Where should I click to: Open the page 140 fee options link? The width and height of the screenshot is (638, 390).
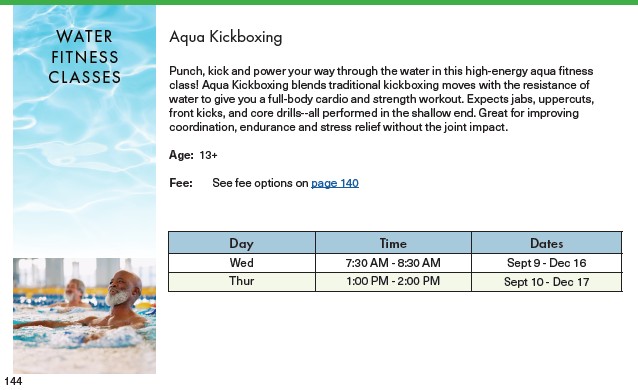tap(334, 183)
